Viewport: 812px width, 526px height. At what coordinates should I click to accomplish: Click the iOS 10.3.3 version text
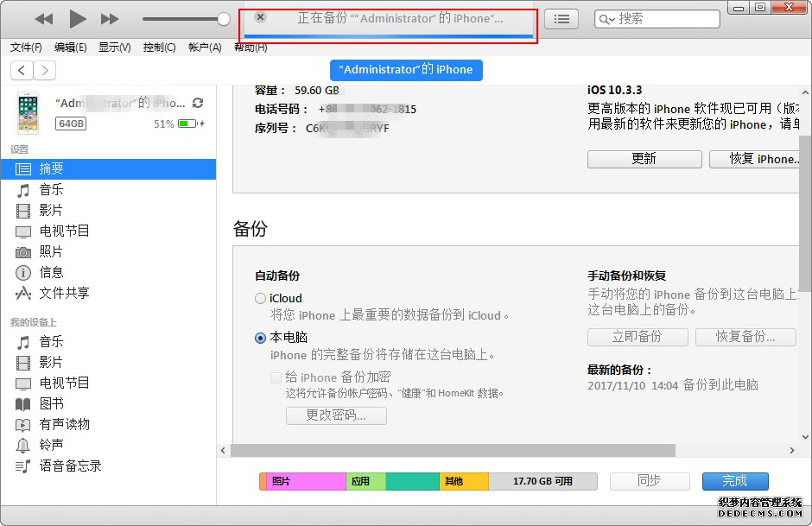(x=614, y=91)
